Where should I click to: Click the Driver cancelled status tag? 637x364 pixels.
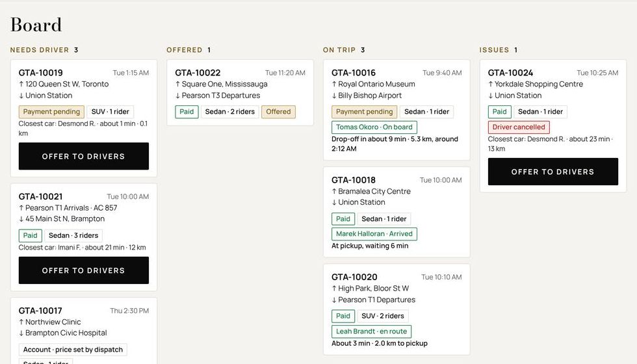click(519, 127)
